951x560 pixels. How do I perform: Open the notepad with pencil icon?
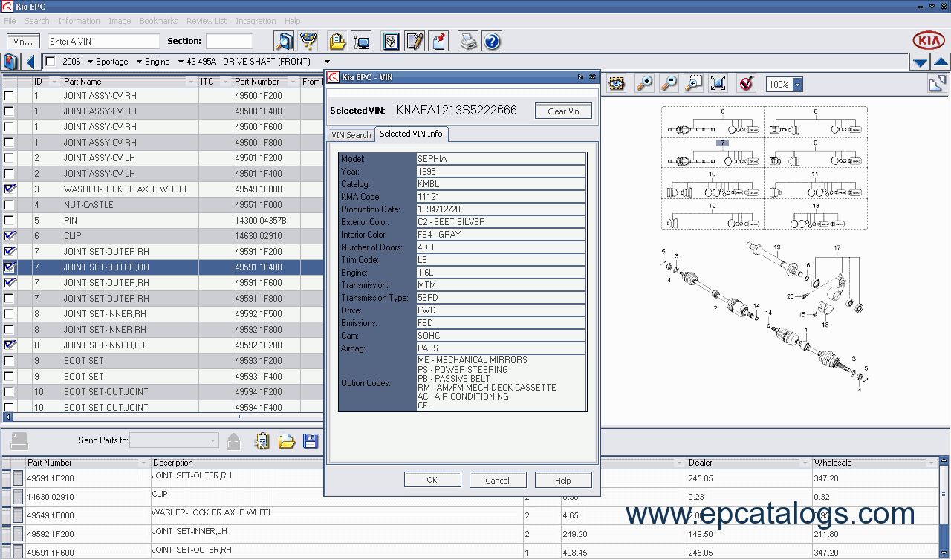pos(415,41)
